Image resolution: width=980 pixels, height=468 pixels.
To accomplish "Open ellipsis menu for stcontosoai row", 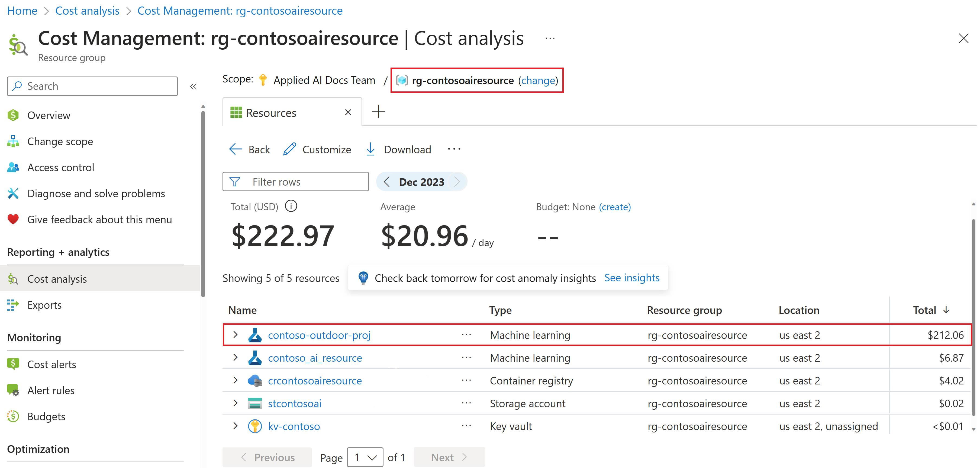I will pyautogui.click(x=466, y=403).
